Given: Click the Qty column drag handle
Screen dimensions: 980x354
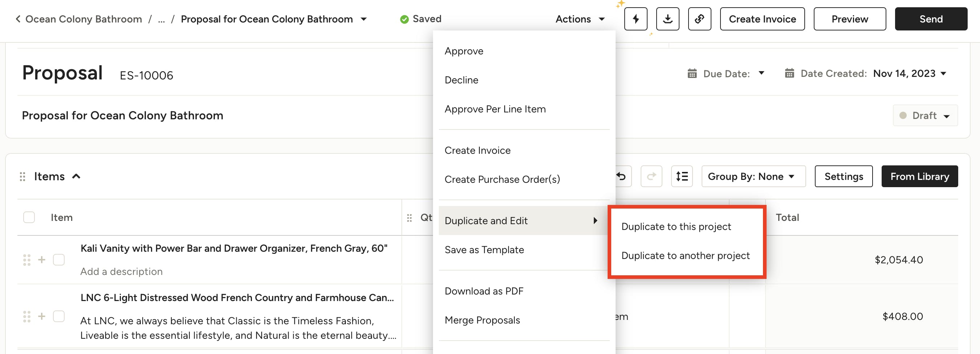Looking at the screenshot, I should click(409, 218).
